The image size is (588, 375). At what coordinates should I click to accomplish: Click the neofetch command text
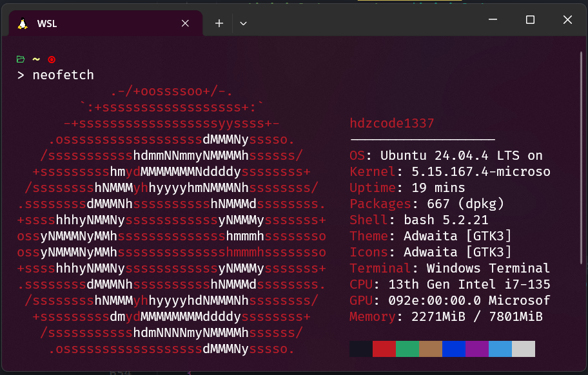pyautogui.click(x=63, y=75)
